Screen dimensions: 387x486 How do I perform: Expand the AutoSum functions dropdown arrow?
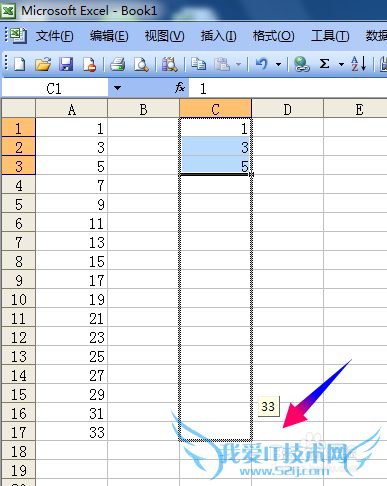[341, 64]
